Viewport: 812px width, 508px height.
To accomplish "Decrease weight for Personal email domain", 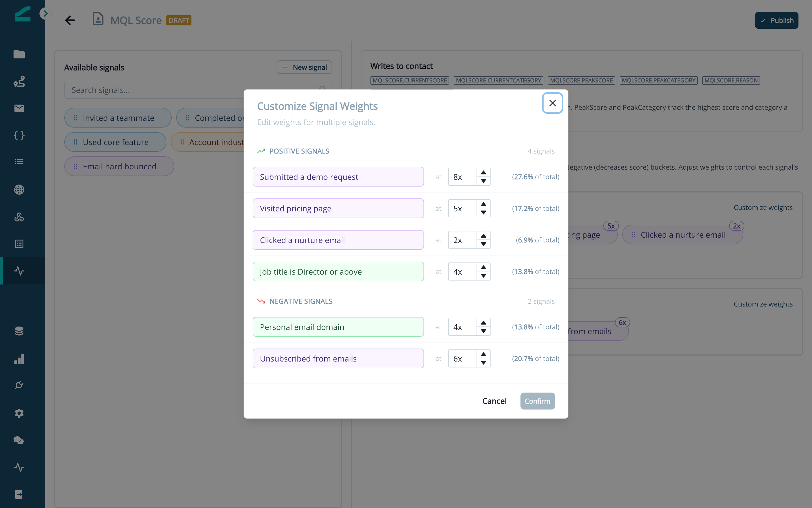I will tap(483, 331).
